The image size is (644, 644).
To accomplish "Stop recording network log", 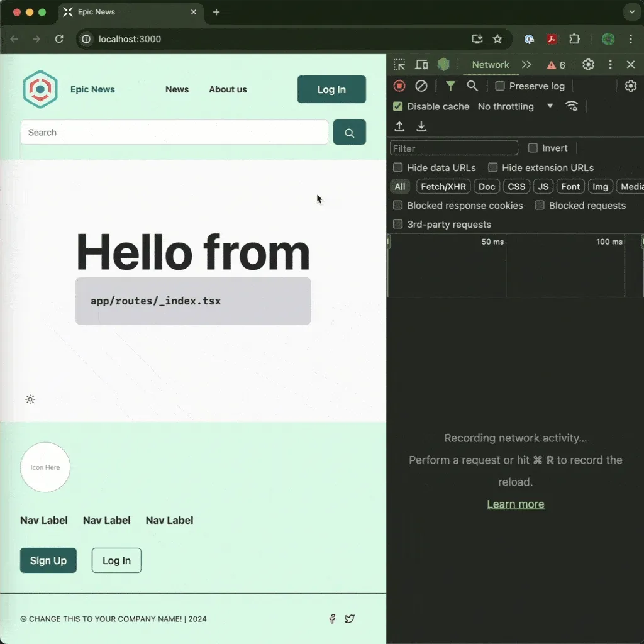I will point(399,86).
